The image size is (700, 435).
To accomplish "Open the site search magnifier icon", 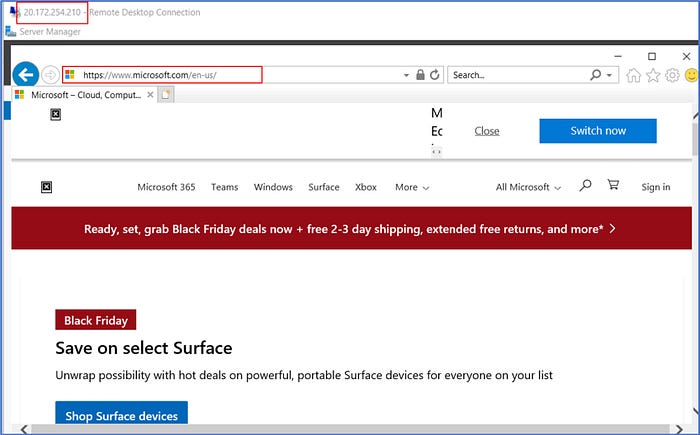I will point(585,185).
